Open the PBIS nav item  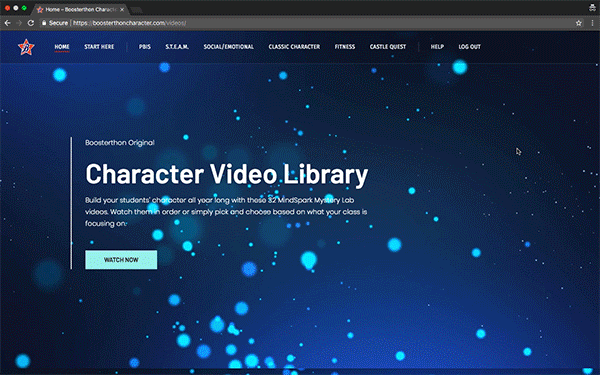pos(145,47)
